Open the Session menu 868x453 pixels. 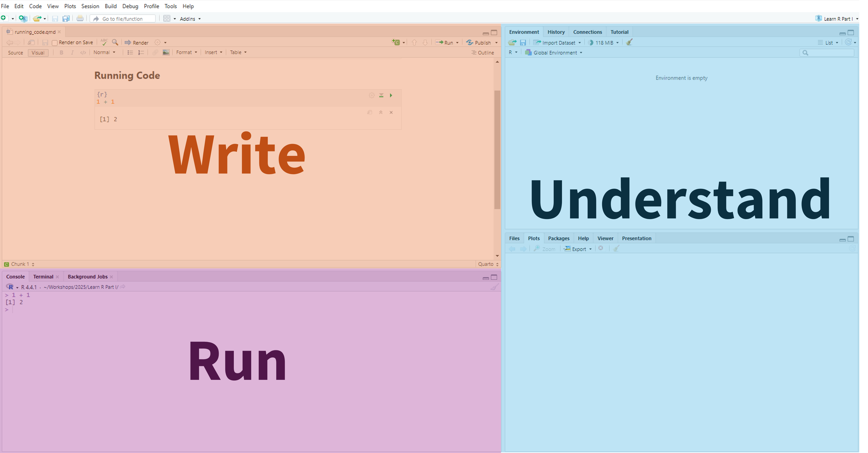click(90, 6)
